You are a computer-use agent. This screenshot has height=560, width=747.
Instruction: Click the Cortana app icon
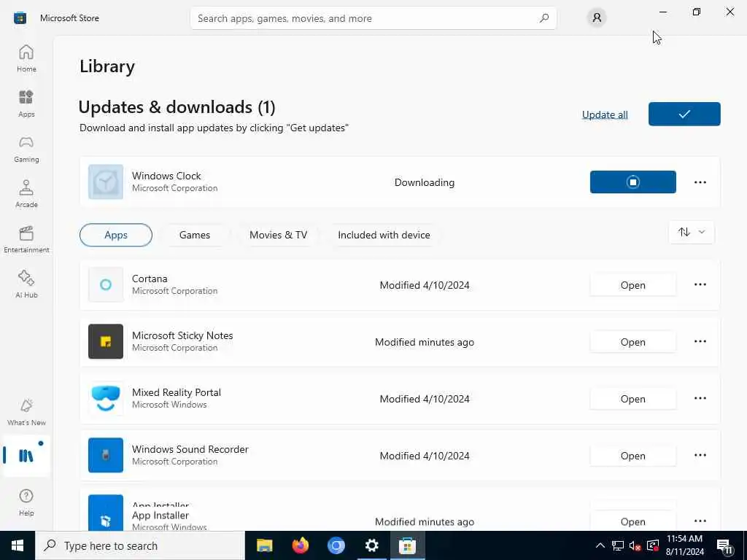pyautogui.click(x=106, y=285)
